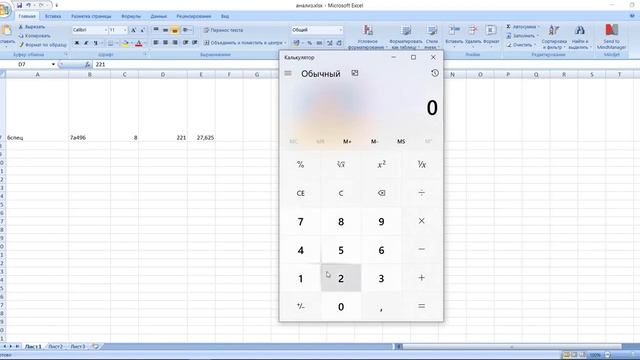
Task: Click Excel's Office round button
Action: (x=4, y=10)
